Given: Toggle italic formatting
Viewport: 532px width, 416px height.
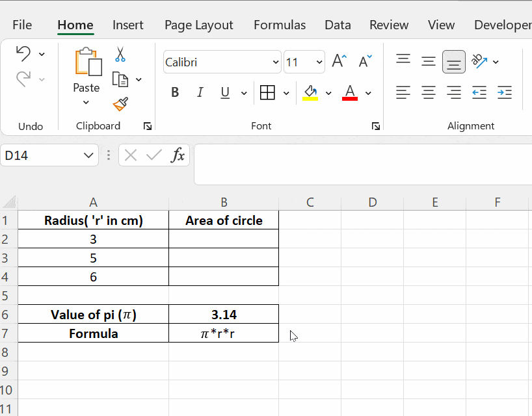Looking at the screenshot, I should tap(200, 92).
